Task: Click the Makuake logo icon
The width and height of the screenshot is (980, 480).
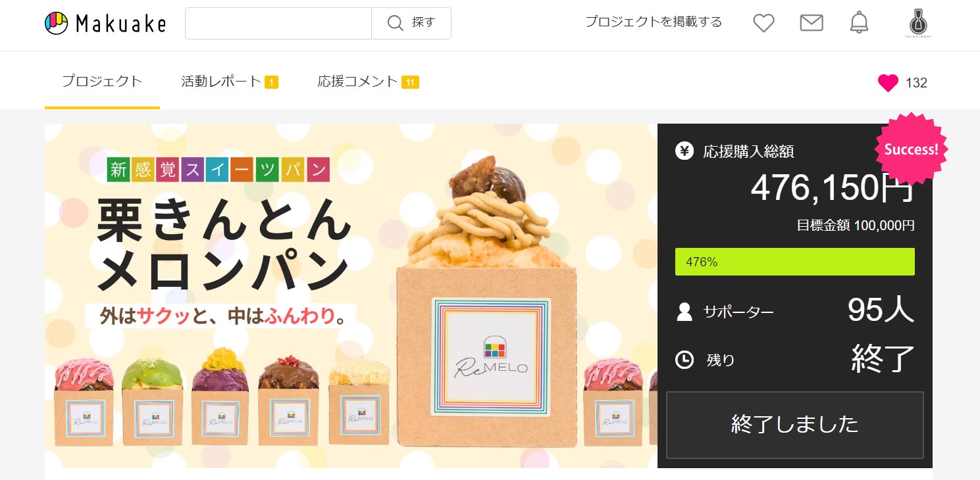Action: pyautogui.click(x=57, y=24)
